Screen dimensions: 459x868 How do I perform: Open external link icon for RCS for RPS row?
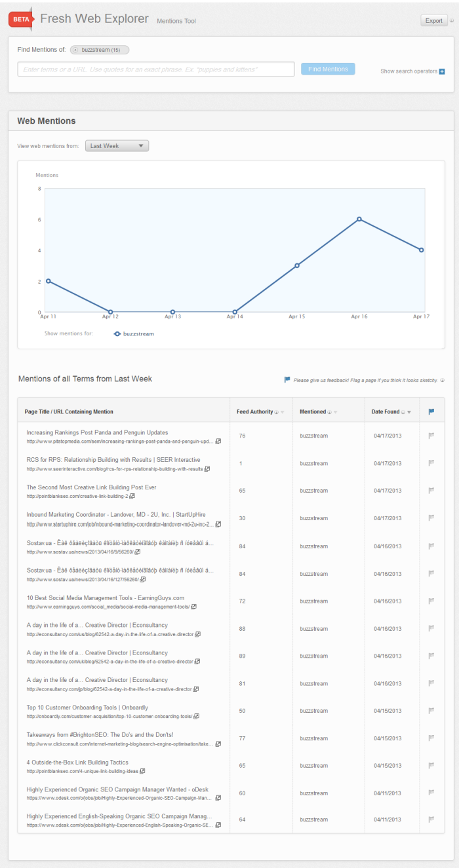[207, 469]
